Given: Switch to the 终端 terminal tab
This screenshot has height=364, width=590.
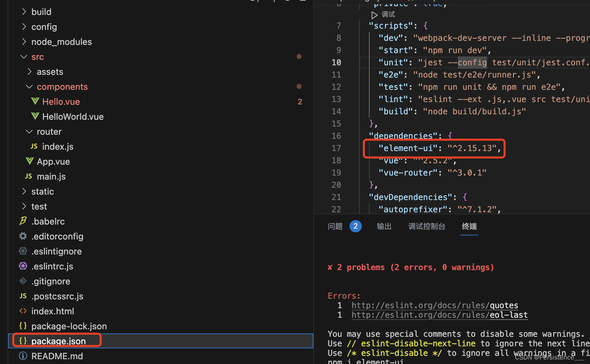Looking at the screenshot, I should (469, 226).
